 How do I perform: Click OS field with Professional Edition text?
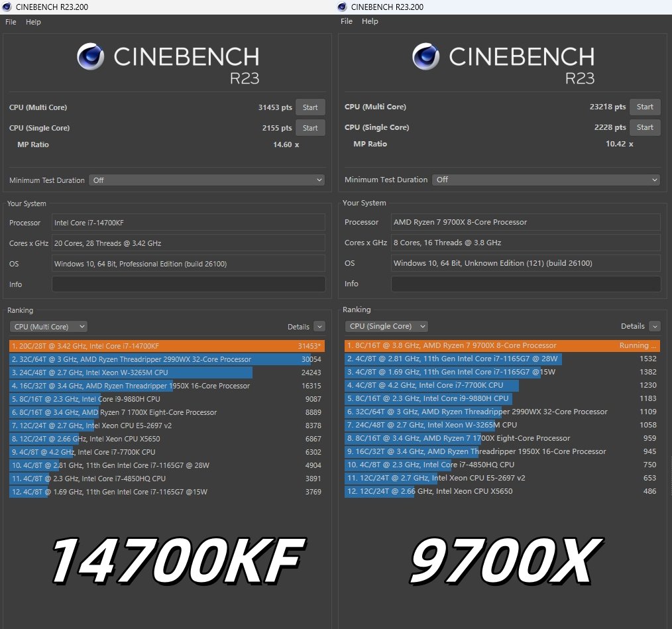[x=189, y=264]
